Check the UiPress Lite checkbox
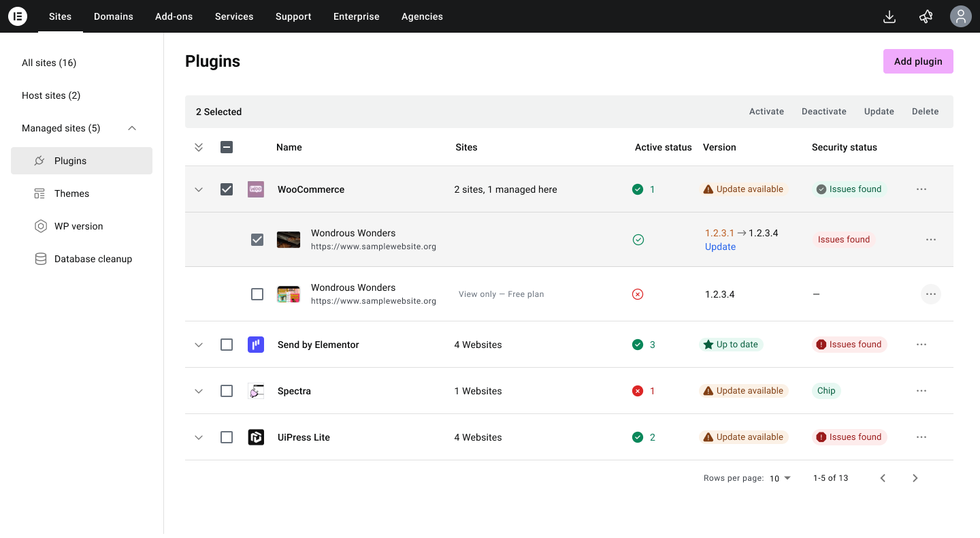This screenshot has height=538, width=980. point(227,437)
